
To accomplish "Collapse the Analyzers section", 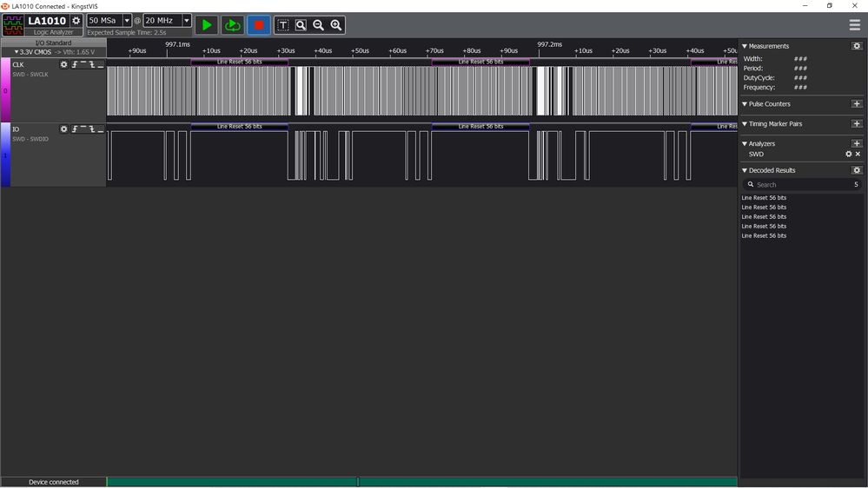I will click(745, 143).
